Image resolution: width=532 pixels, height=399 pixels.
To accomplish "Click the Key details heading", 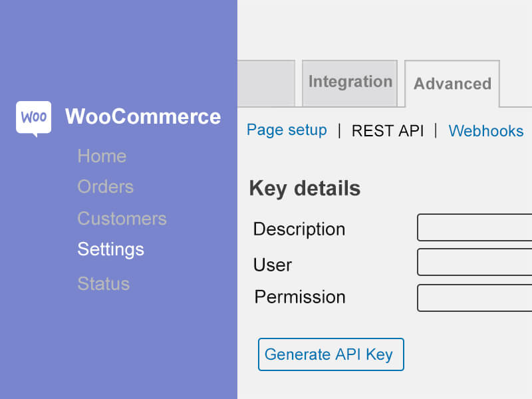I will [x=305, y=188].
